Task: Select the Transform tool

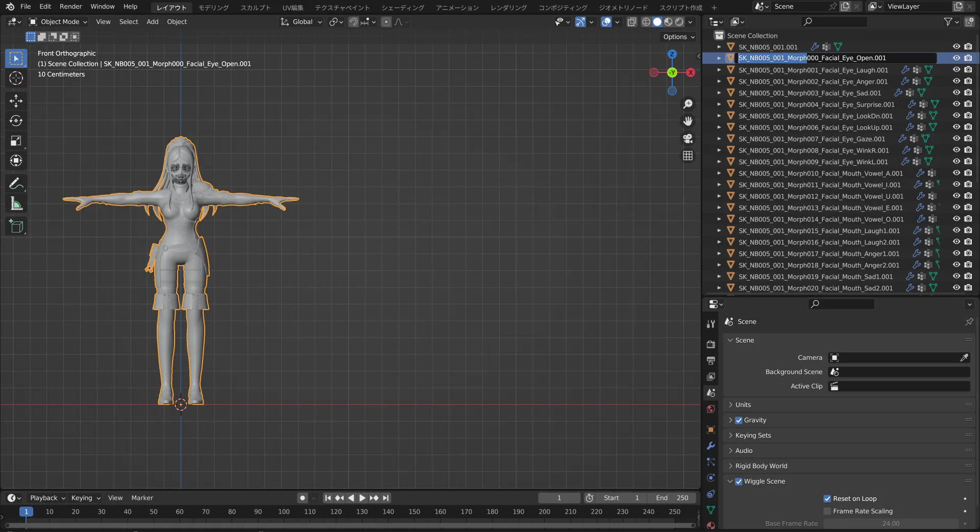Action: click(16, 161)
